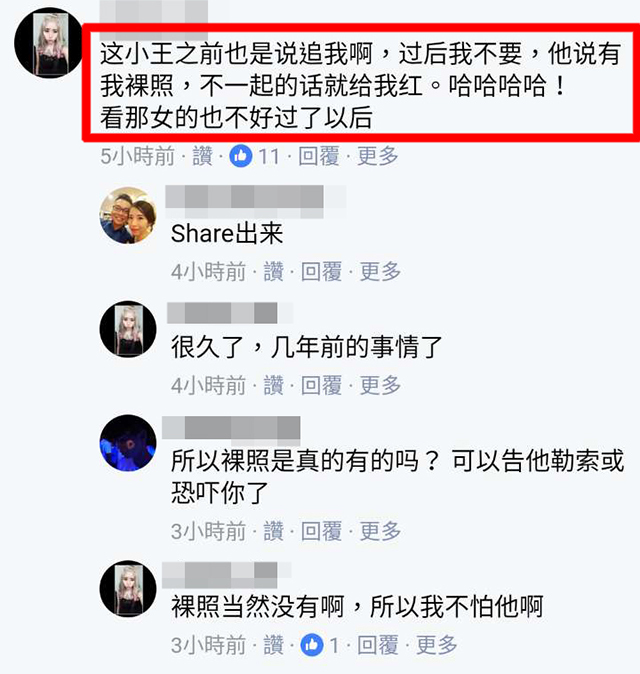Open 更多 under '很久了，几年前的事情了' reply
Image resolution: width=640 pixels, height=674 pixels.
tap(380, 385)
